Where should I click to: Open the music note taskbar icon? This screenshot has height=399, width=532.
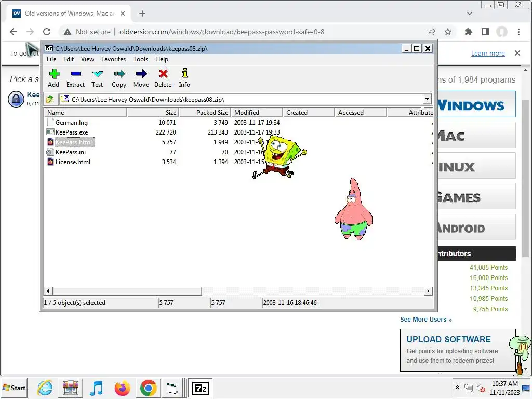pos(97,388)
